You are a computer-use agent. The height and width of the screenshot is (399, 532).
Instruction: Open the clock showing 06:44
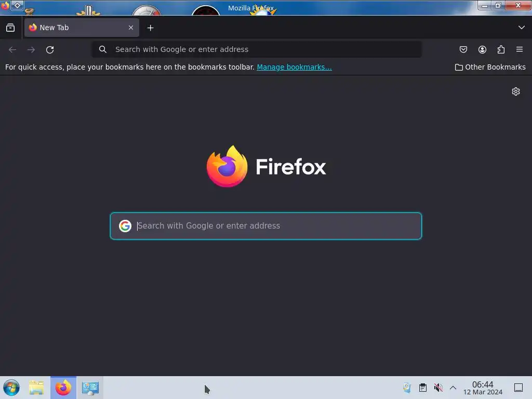483,388
